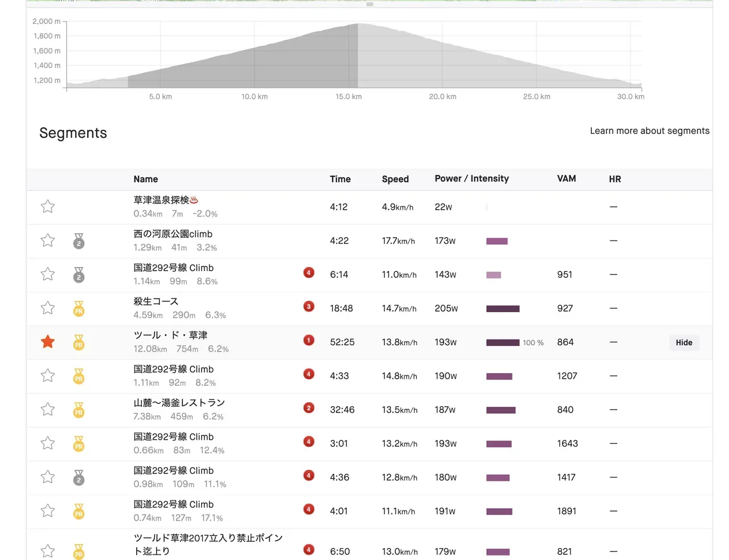
Task: Unstar the ツール・ド・草津 segment
Action: point(48,342)
